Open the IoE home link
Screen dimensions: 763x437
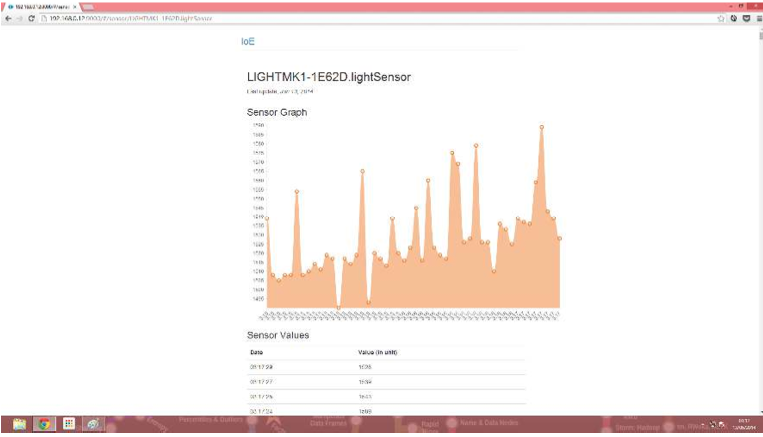pyautogui.click(x=248, y=41)
